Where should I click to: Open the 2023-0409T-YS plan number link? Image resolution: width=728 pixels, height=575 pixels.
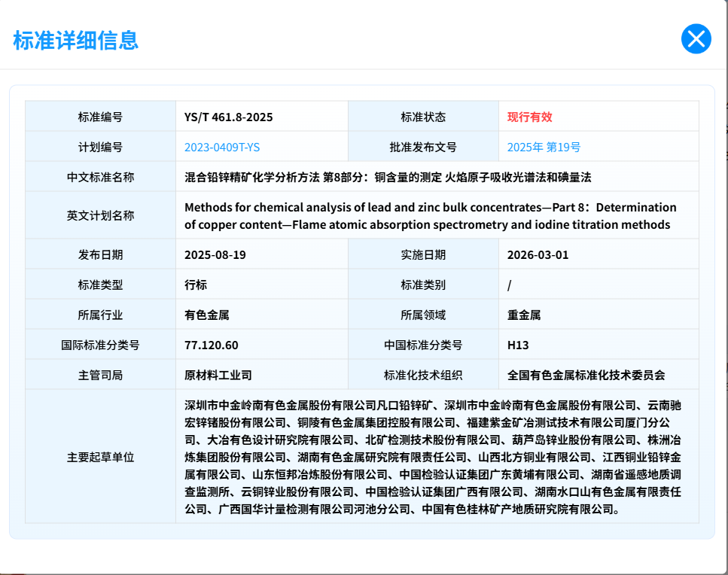point(222,148)
